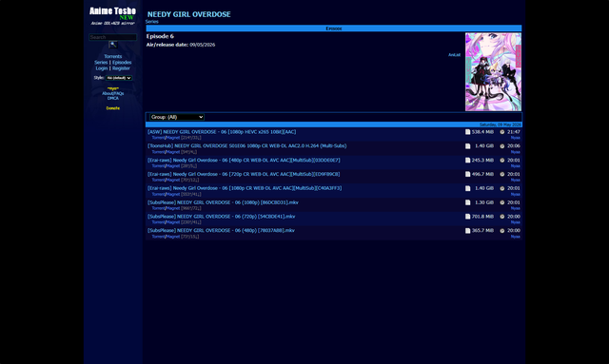Viewport: 609px width, 364px height.
Task: Click Magnet link under Erai-raws 1080p release
Action: pyautogui.click(x=173, y=195)
